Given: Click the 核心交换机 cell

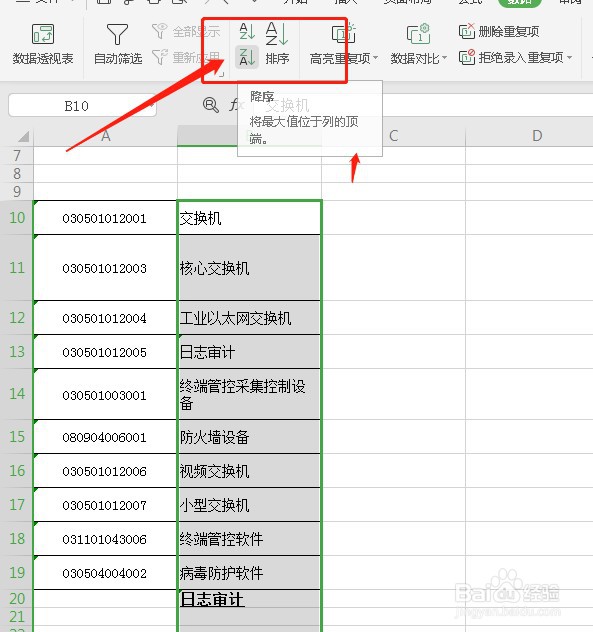Looking at the screenshot, I should point(249,268).
